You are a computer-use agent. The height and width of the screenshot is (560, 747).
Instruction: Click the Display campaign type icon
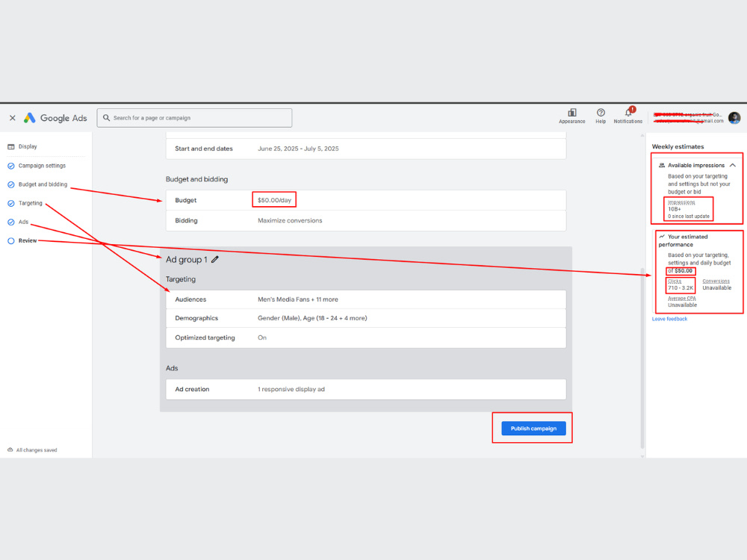pos(11,146)
